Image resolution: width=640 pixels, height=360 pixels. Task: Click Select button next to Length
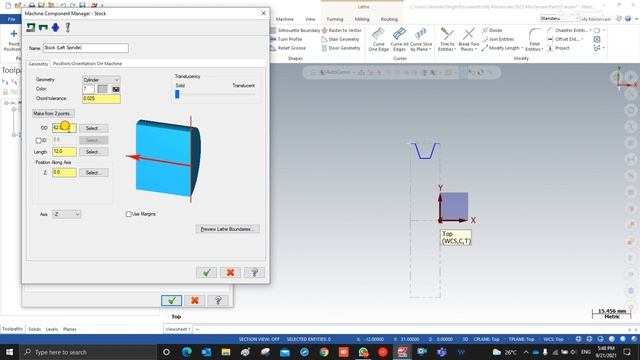pyautogui.click(x=93, y=152)
